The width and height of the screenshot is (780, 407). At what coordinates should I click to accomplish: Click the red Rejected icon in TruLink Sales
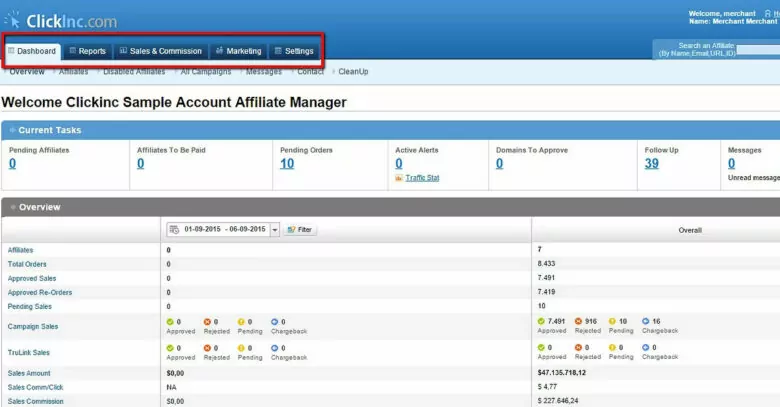coord(208,348)
